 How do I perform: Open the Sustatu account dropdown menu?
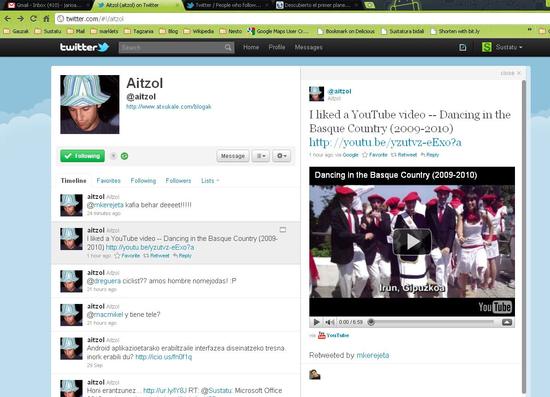pyautogui.click(x=509, y=47)
